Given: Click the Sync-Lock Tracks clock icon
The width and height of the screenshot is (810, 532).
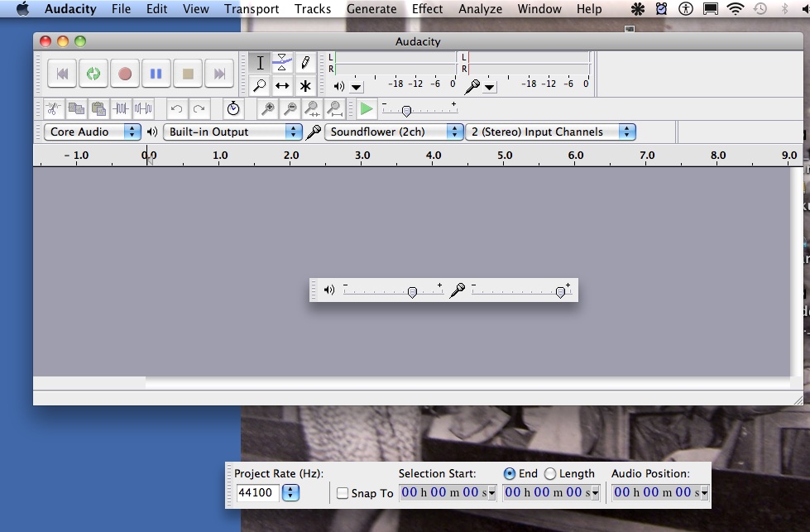Looking at the screenshot, I should (233, 108).
